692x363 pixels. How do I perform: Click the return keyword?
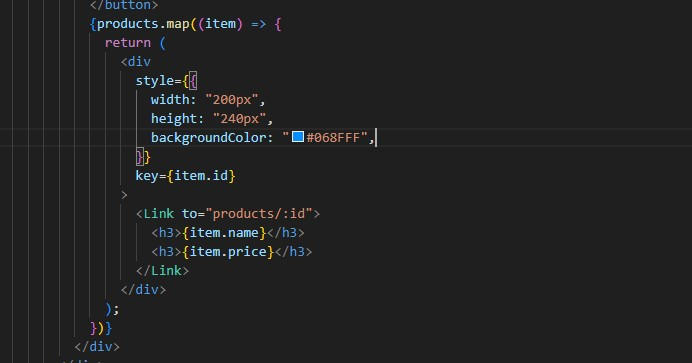[x=128, y=43]
